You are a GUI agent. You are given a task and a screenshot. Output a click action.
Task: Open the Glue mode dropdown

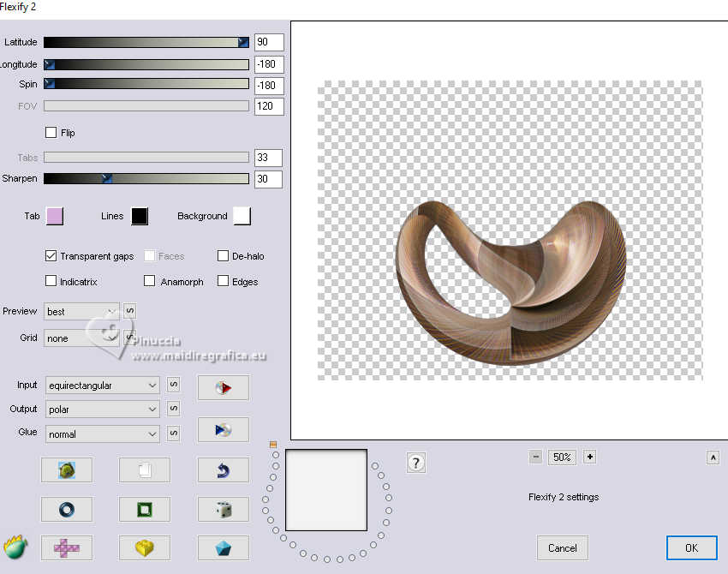(103, 434)
